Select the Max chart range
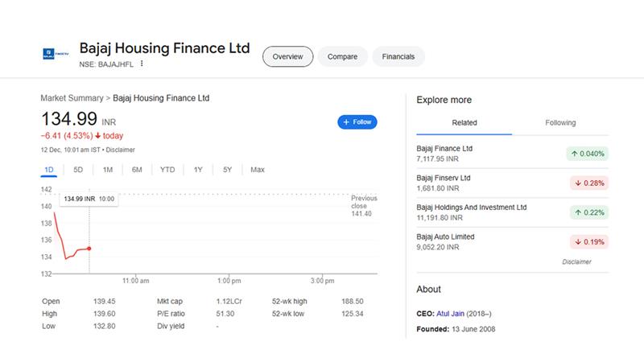The width and height of the screenshot is (644, 362). click(x=258, y=170)
